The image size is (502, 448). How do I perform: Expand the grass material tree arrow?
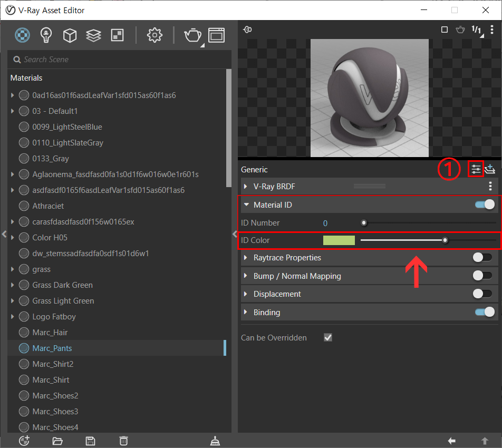point(12,269)
